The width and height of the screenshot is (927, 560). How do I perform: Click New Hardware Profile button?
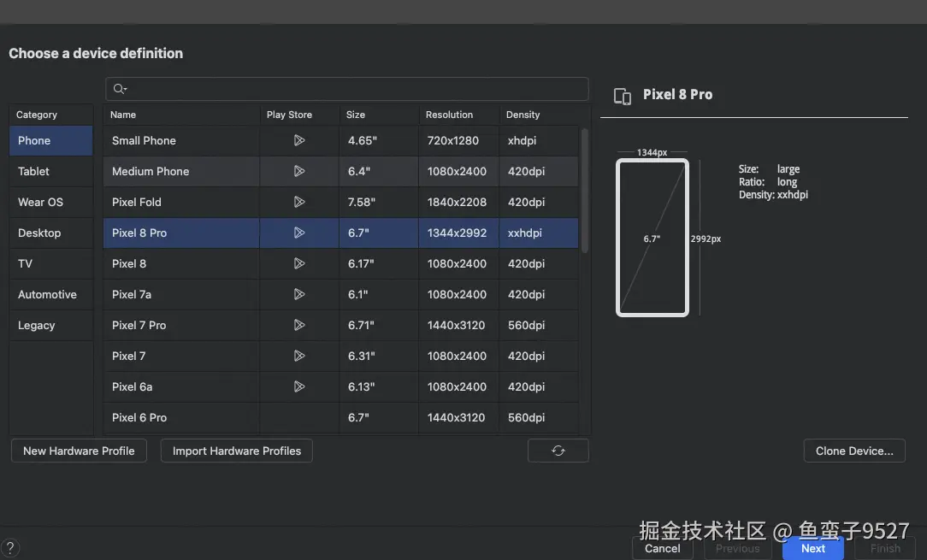click(79, 451)
